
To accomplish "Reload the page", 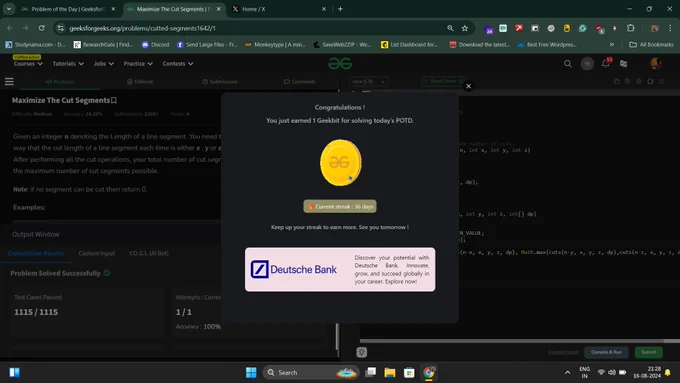I will pos(42,28).
